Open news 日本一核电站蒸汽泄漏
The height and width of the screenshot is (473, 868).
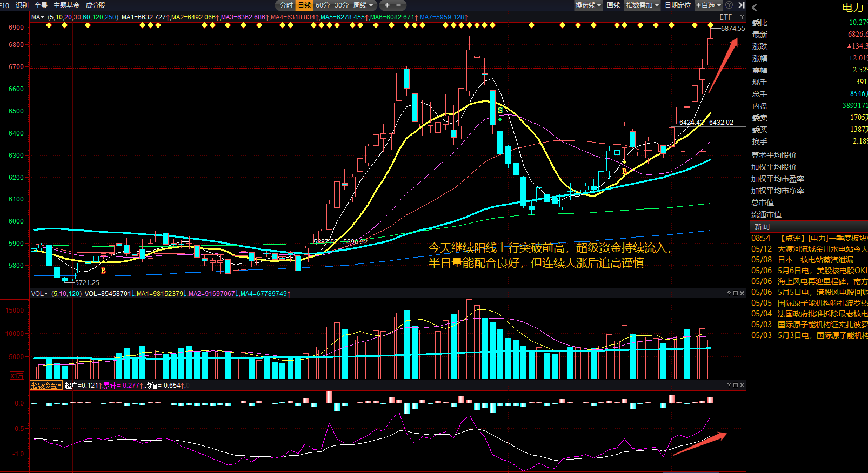pos(803,260)
